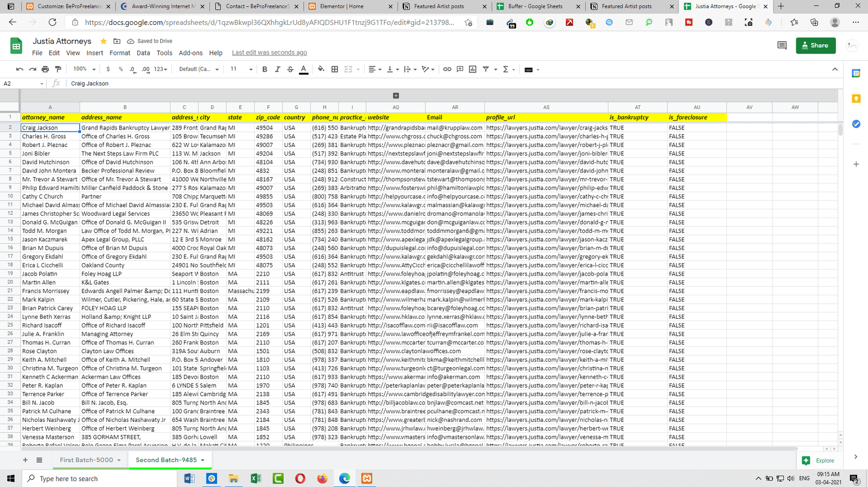This screenshot has height=487, width=868.
Task: Open the Insert menu
Action: pos(94,53)
